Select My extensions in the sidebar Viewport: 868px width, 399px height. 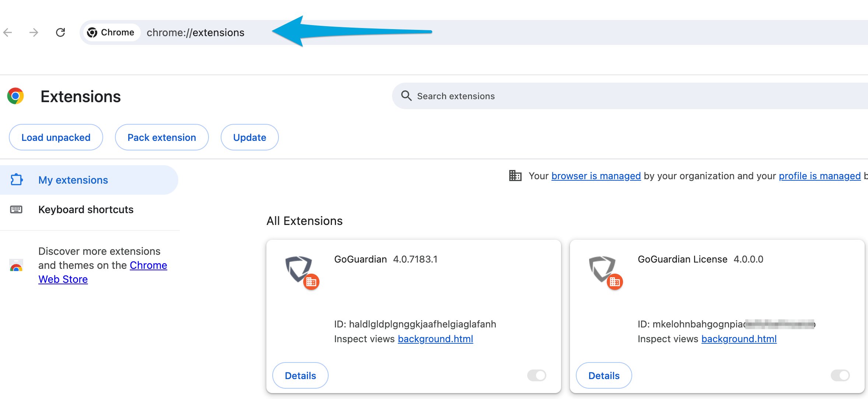(89, 180)
